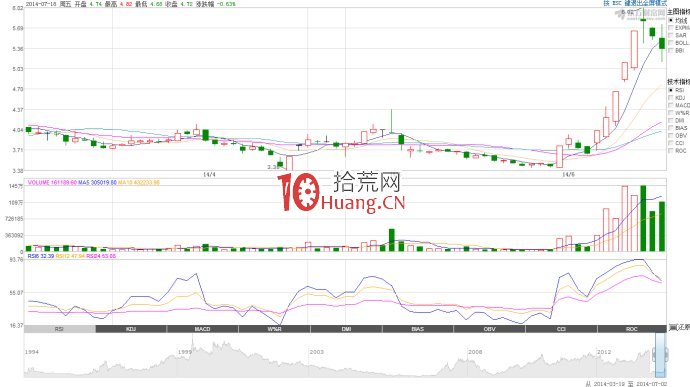Click the 2008 area of history overview
Screen dimensions: 690x387
(x=475, y=352)
